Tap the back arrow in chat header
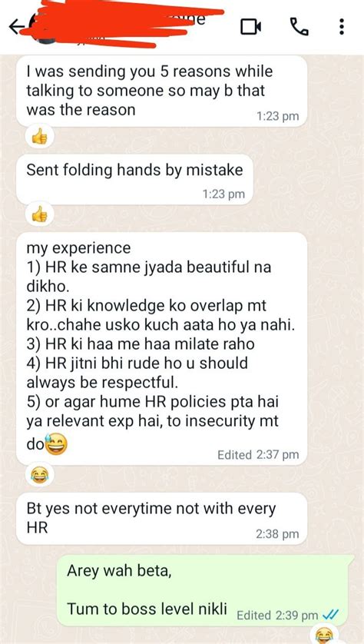 coord(15,28)
